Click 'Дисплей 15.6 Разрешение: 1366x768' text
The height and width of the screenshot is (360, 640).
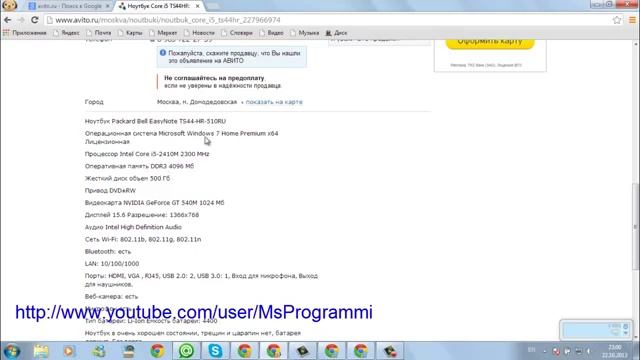[142, 215]
